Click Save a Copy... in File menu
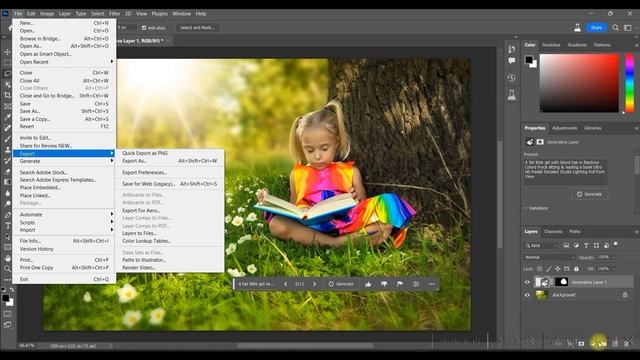The width and height of the screenshot is (640, 360). [64, 119]
